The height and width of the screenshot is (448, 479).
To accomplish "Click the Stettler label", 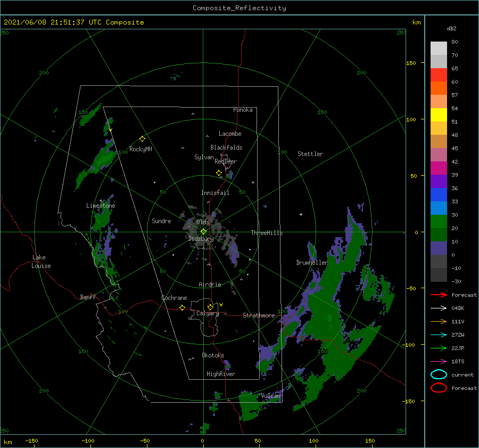I will click(310, 154).
